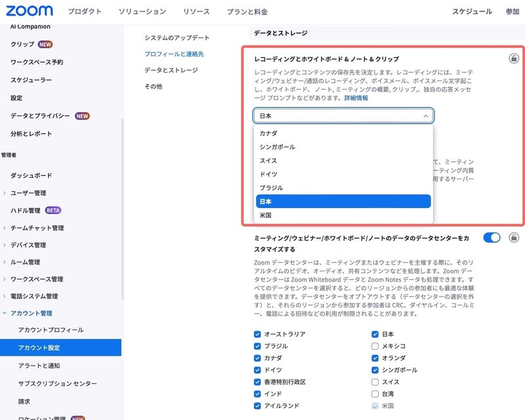This screenshot has height=420, width=525.
Task: Uncheck シンガポール data center checkbox
Action: point(375,370)
